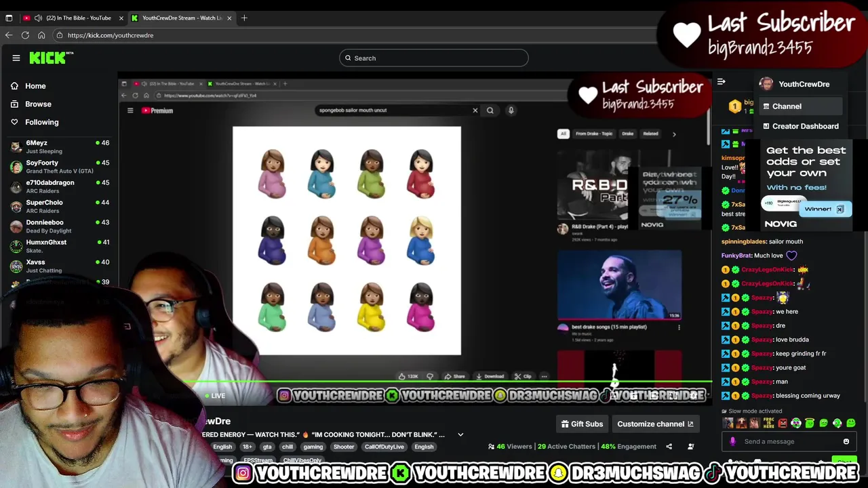The height and width of the screenshot is (488, 868).
Task: Open SoyFoorty channel in sidebar
Action: tap(59, 167)
